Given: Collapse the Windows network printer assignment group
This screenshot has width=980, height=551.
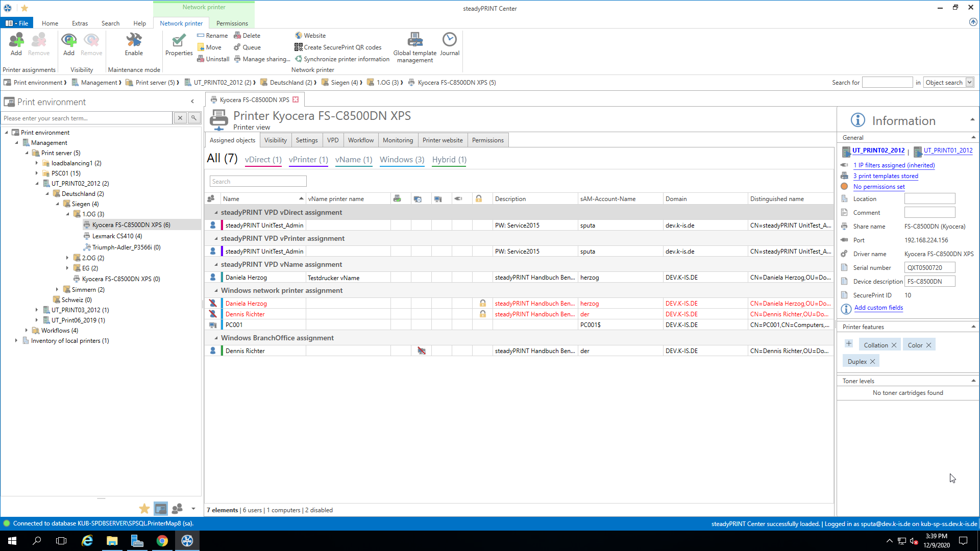Looking at the screenshot, I should coord(216,291).
